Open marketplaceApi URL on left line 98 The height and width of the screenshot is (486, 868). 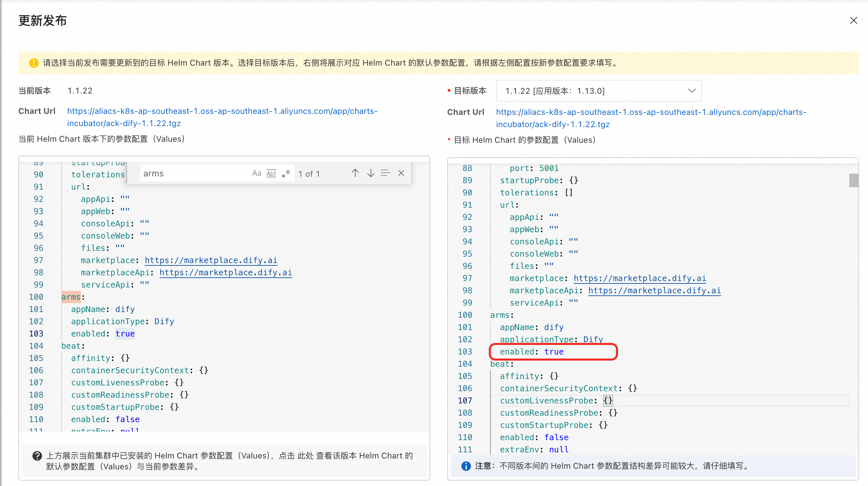[x=226, y=273]
